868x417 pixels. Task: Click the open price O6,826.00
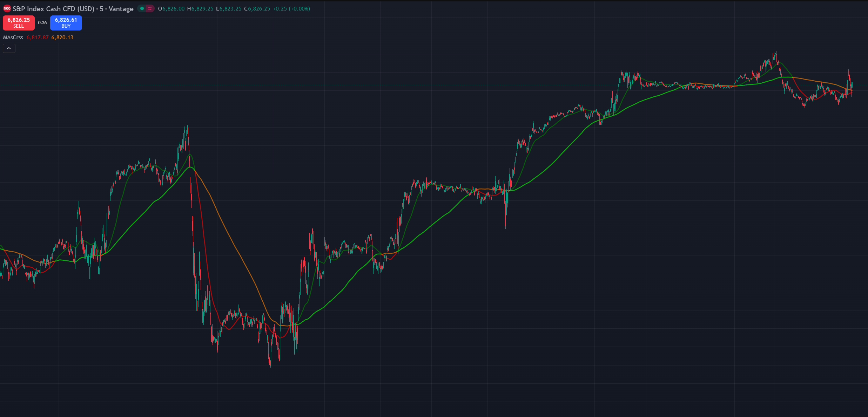(171, 9)
